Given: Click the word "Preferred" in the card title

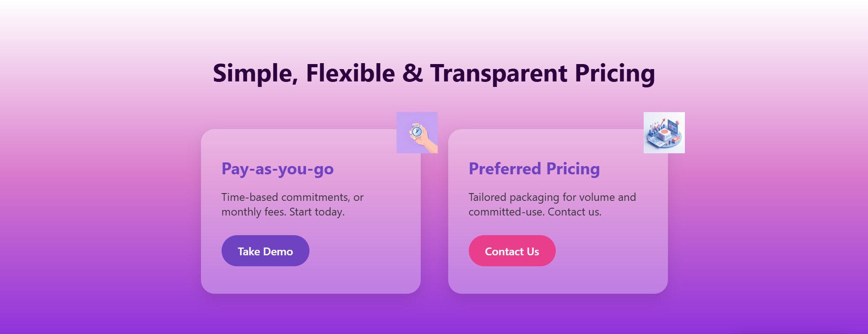Looking at the screenshot, I should click(505, 169).
